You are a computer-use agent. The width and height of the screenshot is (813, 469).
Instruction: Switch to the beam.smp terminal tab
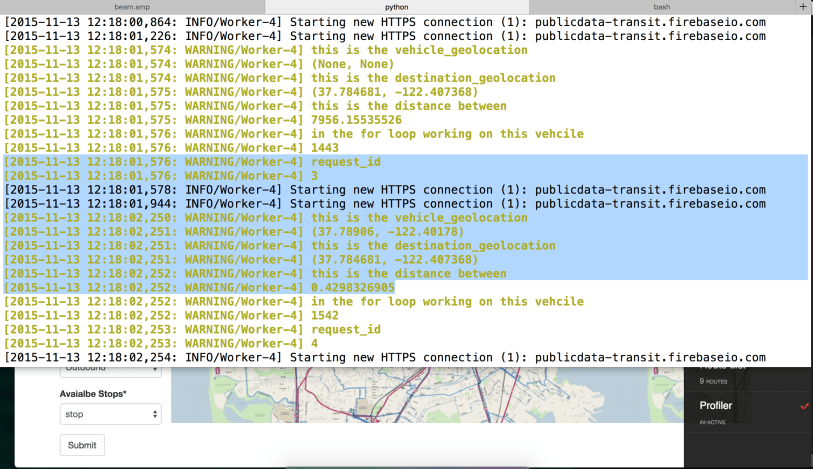pos(132,7)
